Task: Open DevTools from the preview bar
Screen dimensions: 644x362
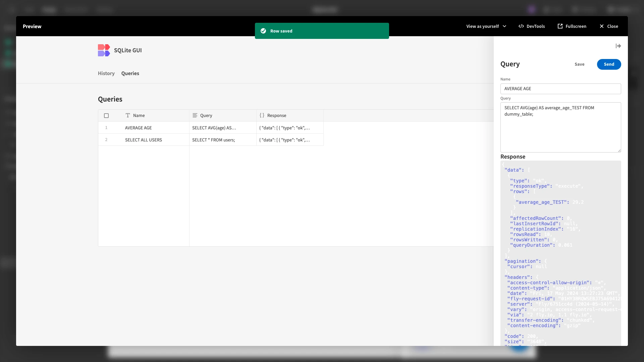Action: [x=532, y=26]
